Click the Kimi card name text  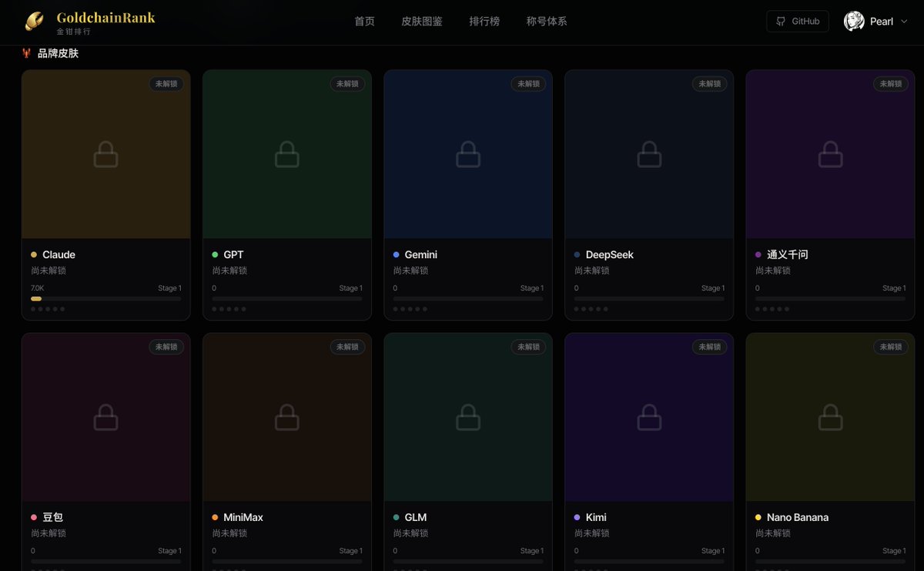coord(595,517)
